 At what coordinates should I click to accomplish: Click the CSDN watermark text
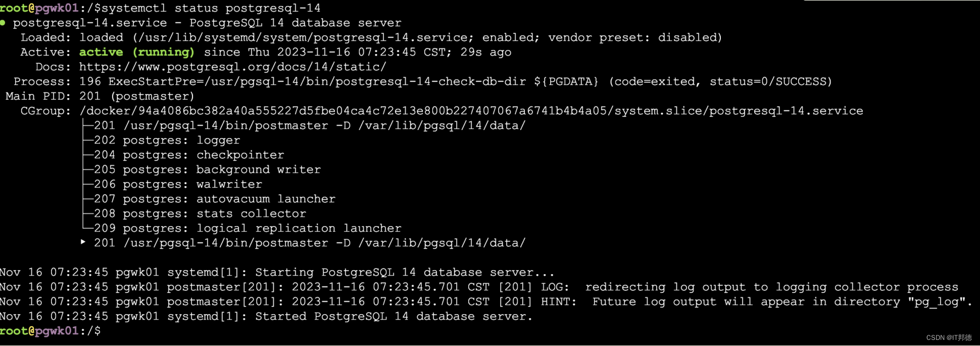click(949, 337)
